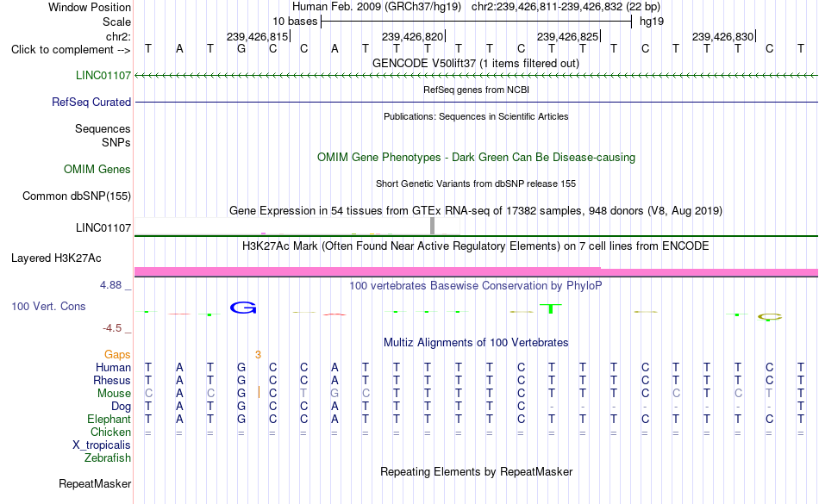Click the olive C PhyloP logo letter
819x504 pixels.
pyautogui.click(x=769, y=317)
